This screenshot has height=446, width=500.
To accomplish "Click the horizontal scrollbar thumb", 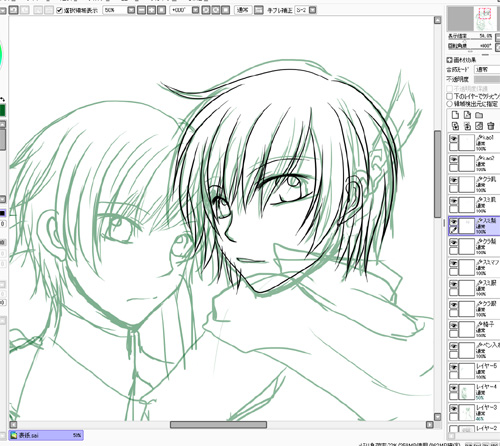I will 218,425.
